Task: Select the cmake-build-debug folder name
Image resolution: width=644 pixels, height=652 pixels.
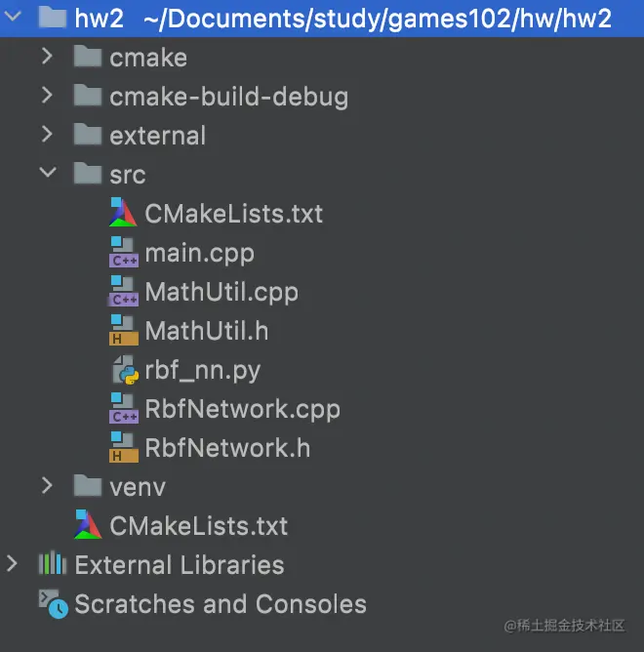Action: coord(229,97)
